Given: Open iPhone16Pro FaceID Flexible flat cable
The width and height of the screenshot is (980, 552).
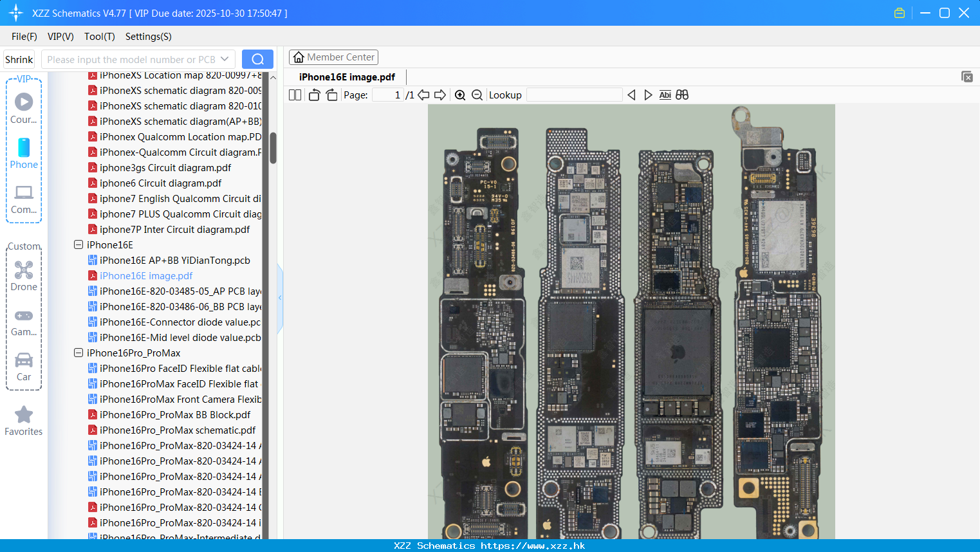Looking at the screenshot, I should (174, 369).
